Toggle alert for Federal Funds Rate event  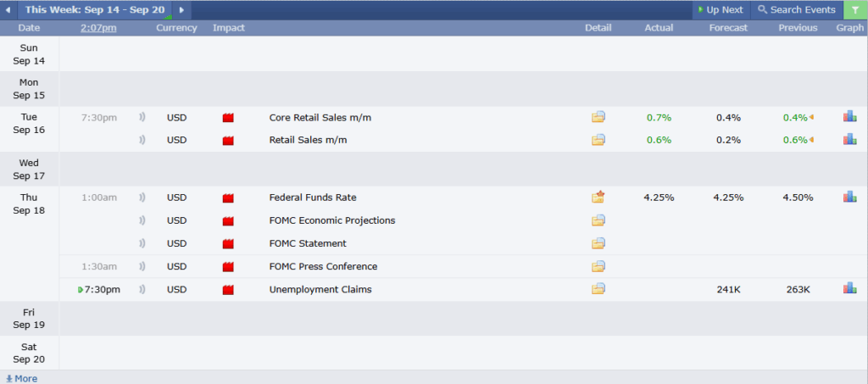(x=142, y=198)
